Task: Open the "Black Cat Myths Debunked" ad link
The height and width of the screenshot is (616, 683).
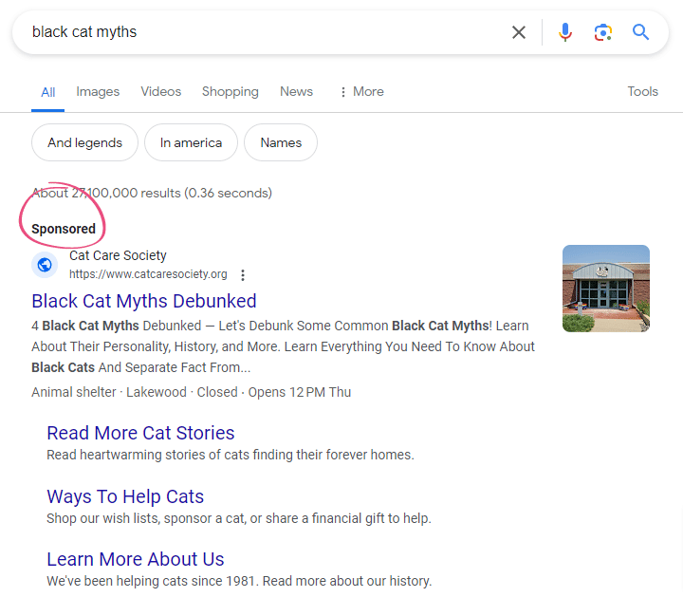Action: tap(144, 301)
